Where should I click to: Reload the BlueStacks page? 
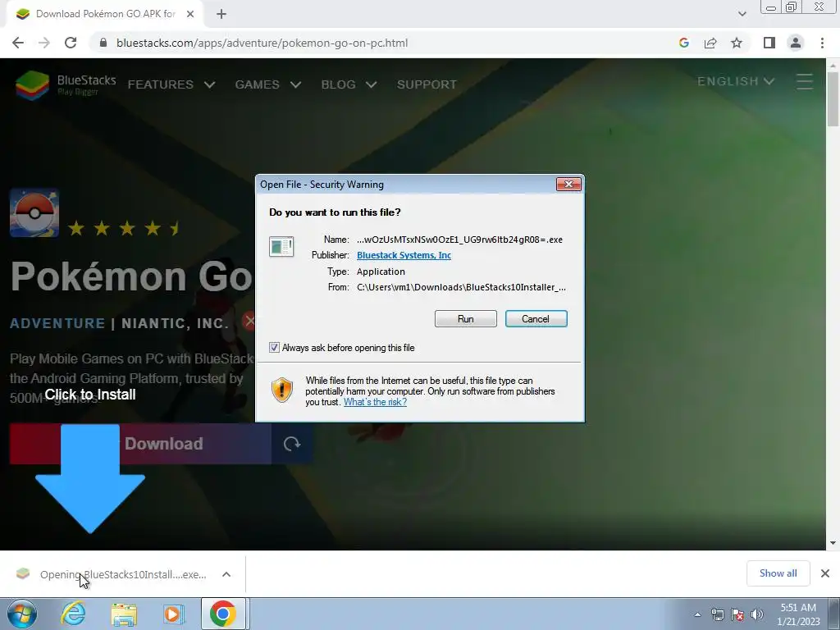71,43
